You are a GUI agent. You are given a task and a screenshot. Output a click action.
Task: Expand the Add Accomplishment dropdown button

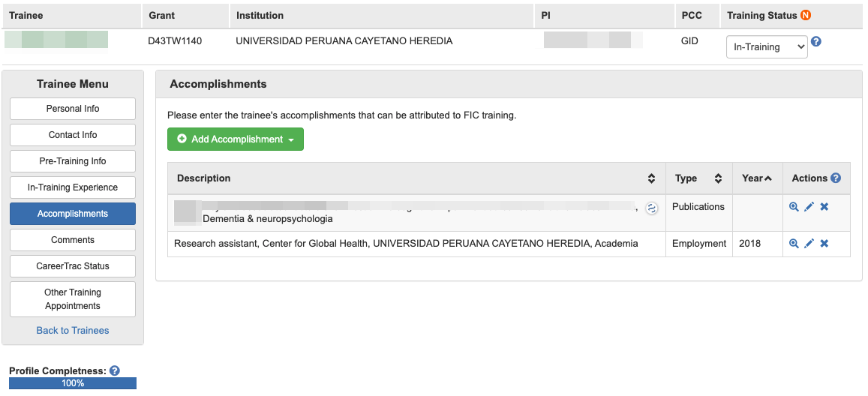pyautogui.click(x=236, y=139)
